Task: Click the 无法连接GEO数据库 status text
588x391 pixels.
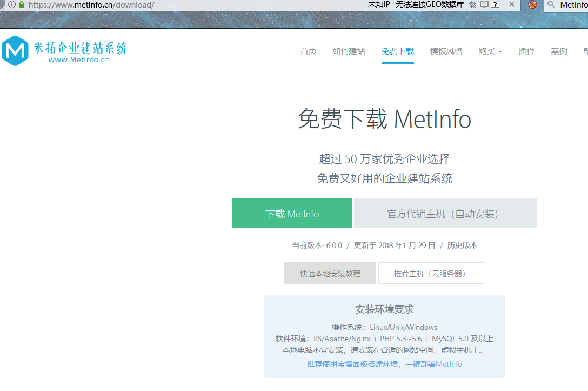Action: click(430, 4)
